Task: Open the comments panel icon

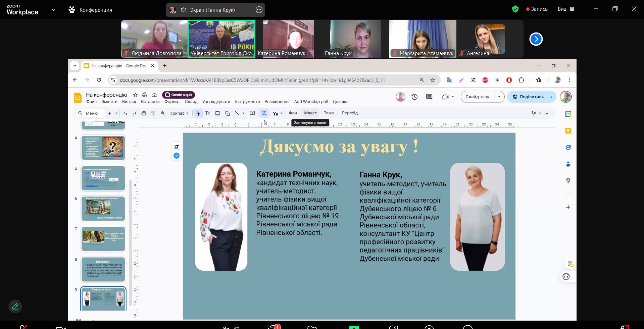Action: pos(429,97)
